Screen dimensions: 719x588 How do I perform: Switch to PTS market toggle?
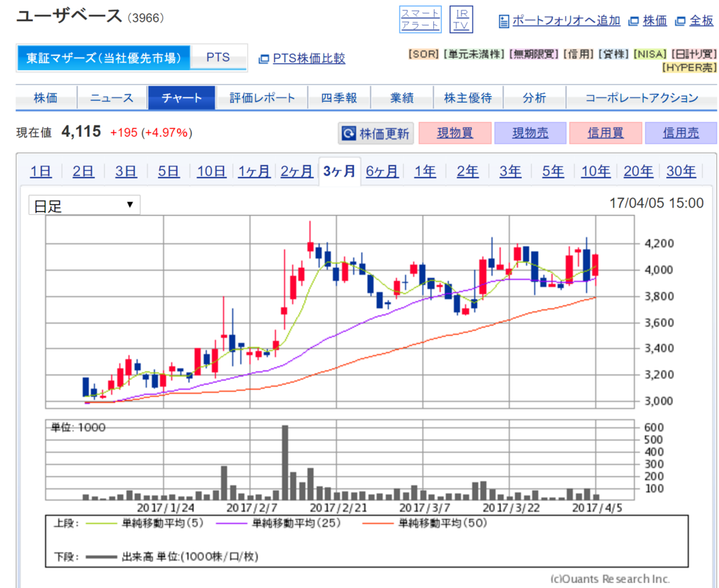pyautogui.click(x=218, y=58)
